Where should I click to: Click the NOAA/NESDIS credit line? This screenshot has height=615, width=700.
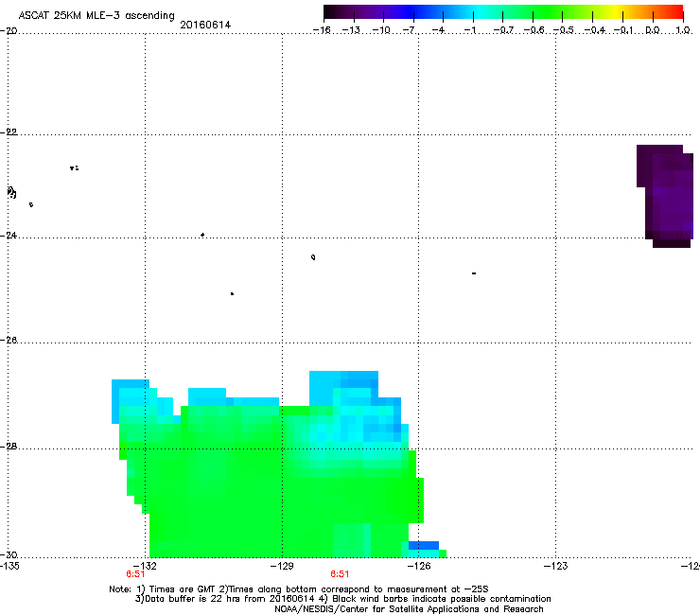point(409,608)
